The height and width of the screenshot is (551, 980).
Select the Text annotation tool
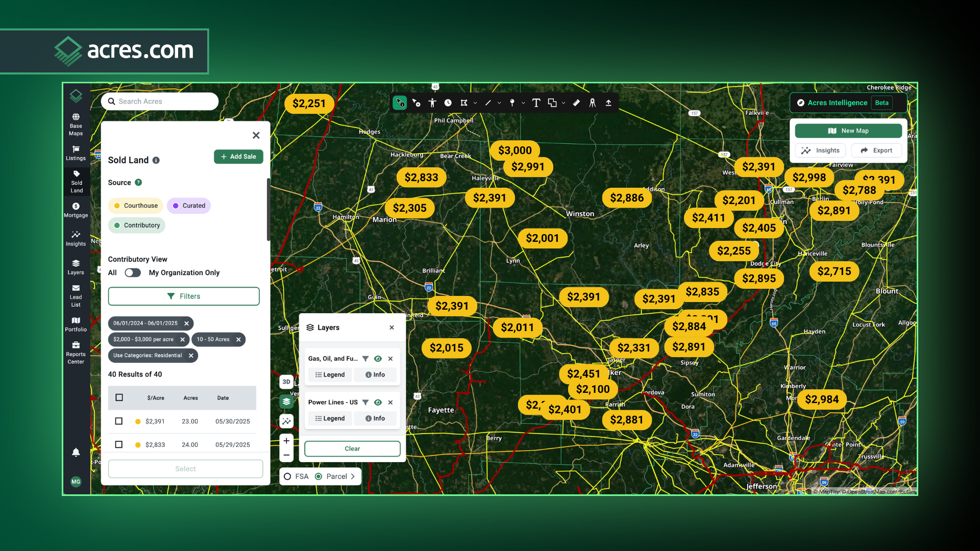click(536, 103)
